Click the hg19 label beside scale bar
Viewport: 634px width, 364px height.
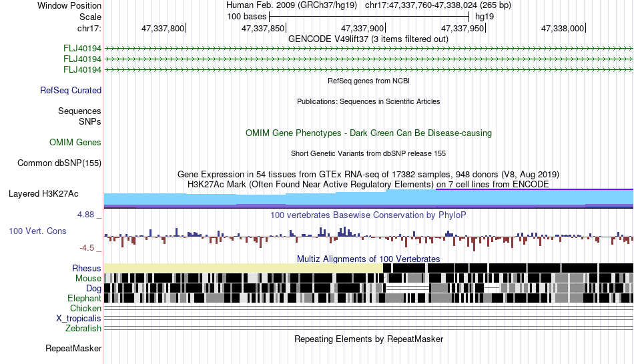click(x=485, y=17)
